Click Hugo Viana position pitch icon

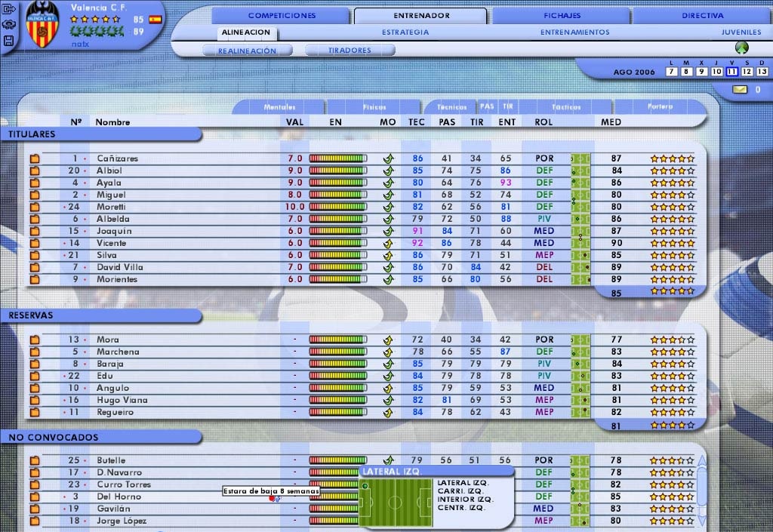tap(581, 400)
